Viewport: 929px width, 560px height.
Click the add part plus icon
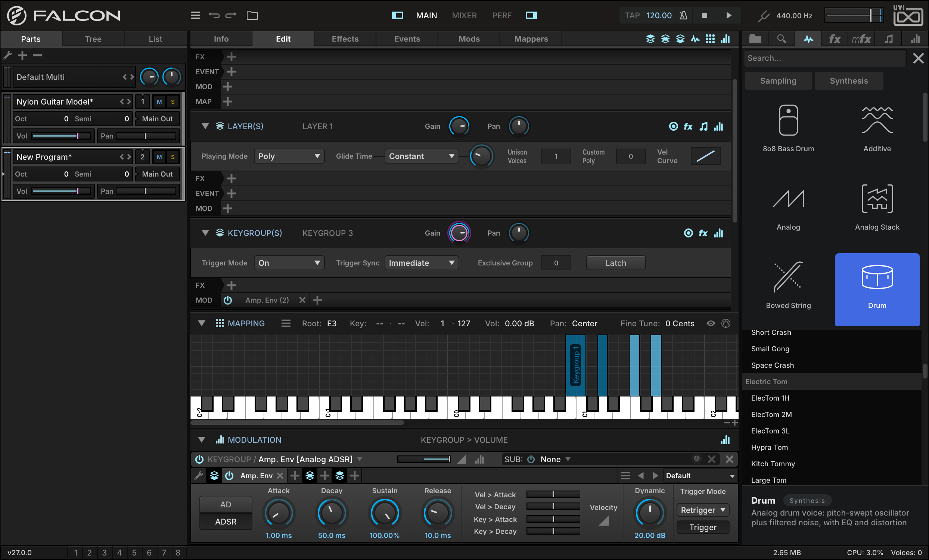(x=22, y=55)
